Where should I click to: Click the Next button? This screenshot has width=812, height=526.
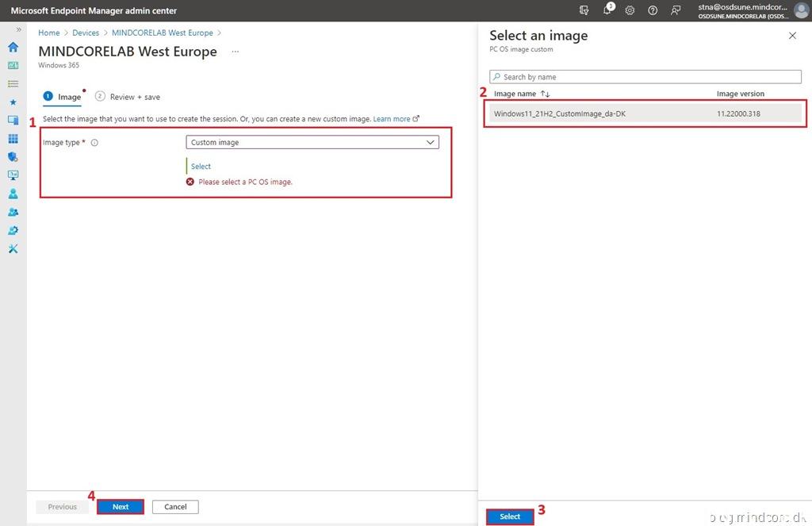(121, 507)
